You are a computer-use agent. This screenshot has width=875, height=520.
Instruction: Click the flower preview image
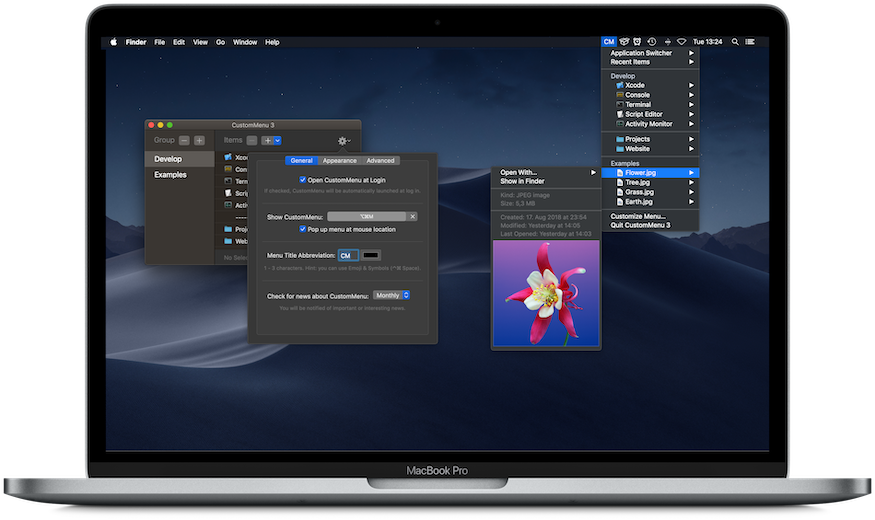click(x=546, y=293)
